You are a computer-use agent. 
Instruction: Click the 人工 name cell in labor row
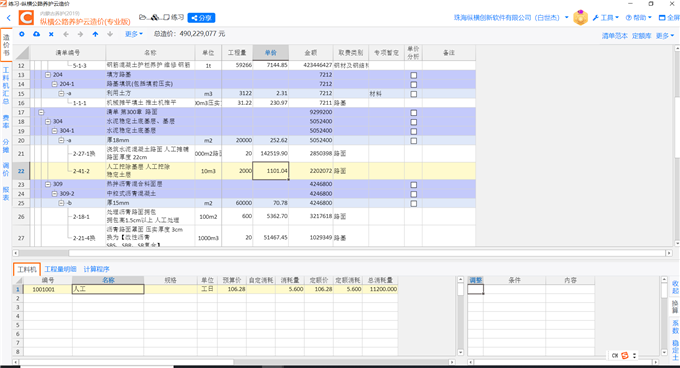pos(108,289)
